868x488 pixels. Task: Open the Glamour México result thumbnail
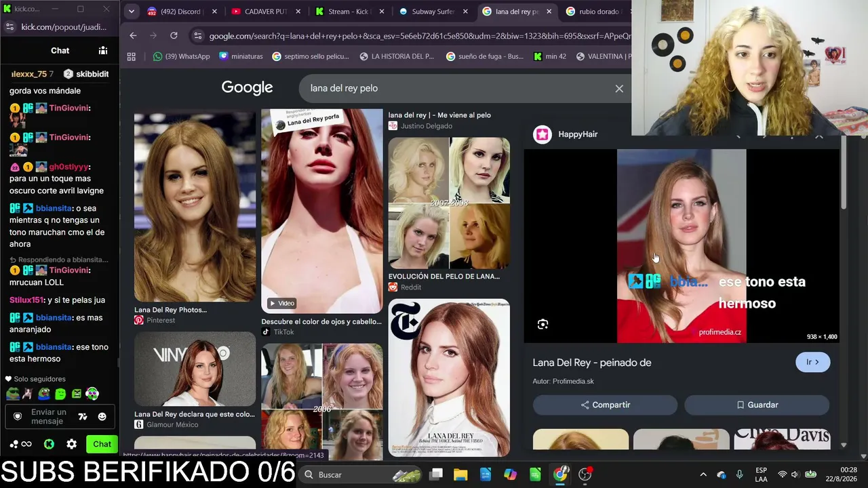tap(195, 369)
